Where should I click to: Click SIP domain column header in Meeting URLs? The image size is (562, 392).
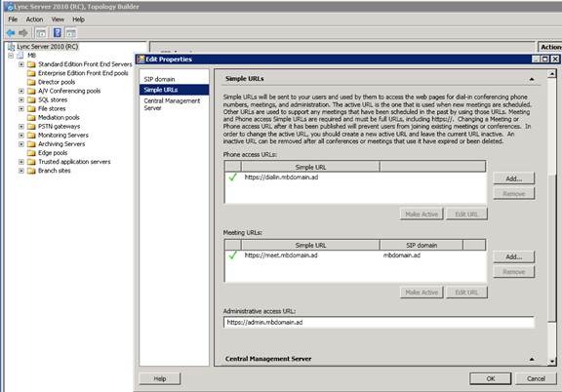421,246
